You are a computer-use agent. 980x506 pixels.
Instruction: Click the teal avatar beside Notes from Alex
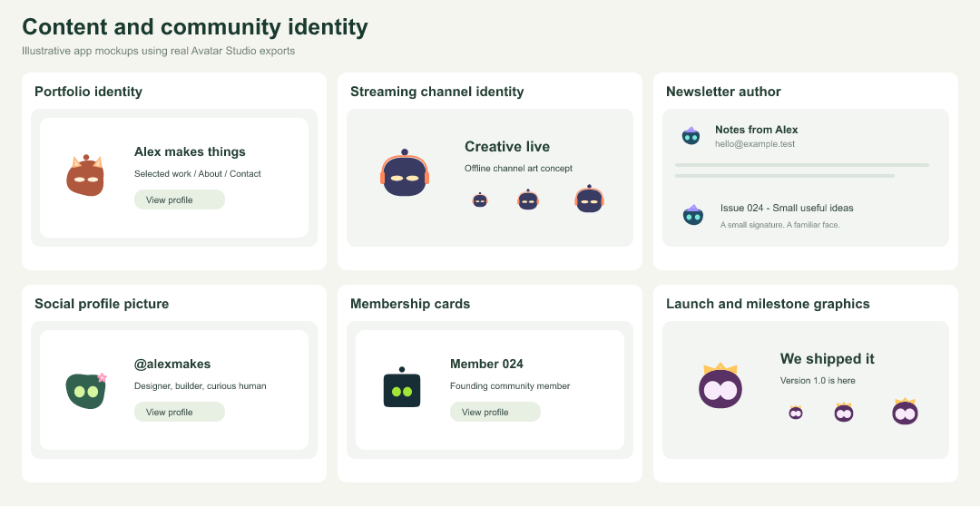click(691, 135)
